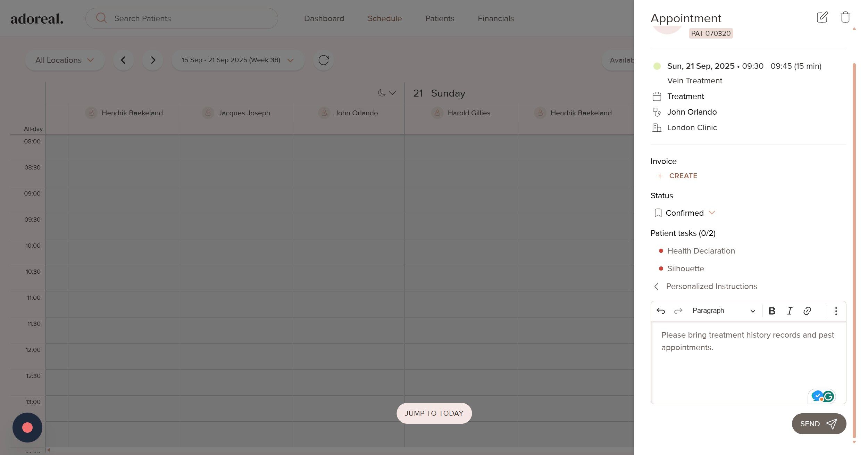Open the Paragraph style dropdown
The height and width of the screenshot is (455, 868).
723,311
